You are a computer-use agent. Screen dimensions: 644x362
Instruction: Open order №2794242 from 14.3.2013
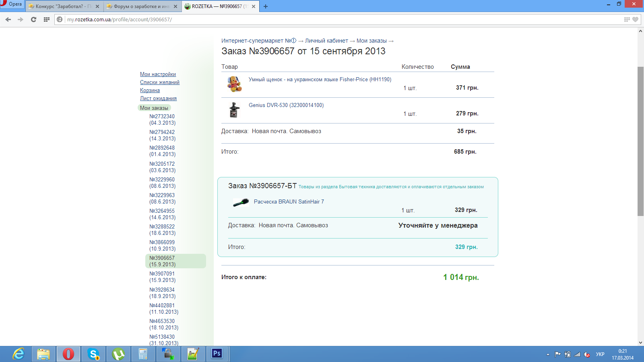162,136
